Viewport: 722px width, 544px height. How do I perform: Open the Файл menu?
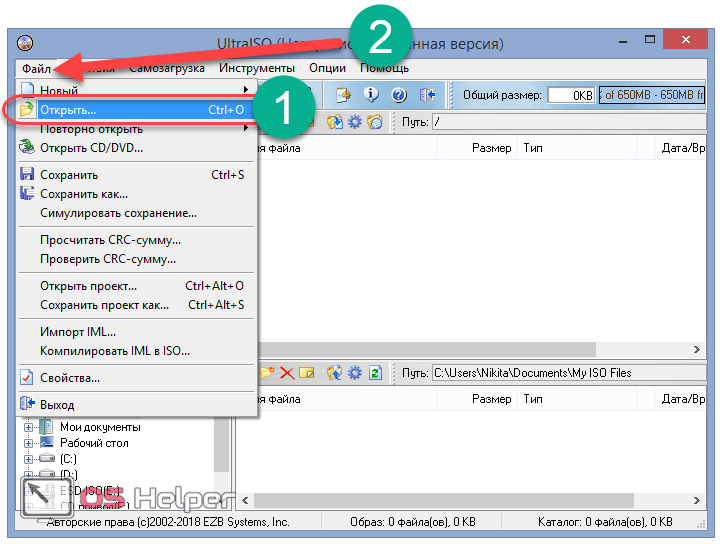coord(36,68)
